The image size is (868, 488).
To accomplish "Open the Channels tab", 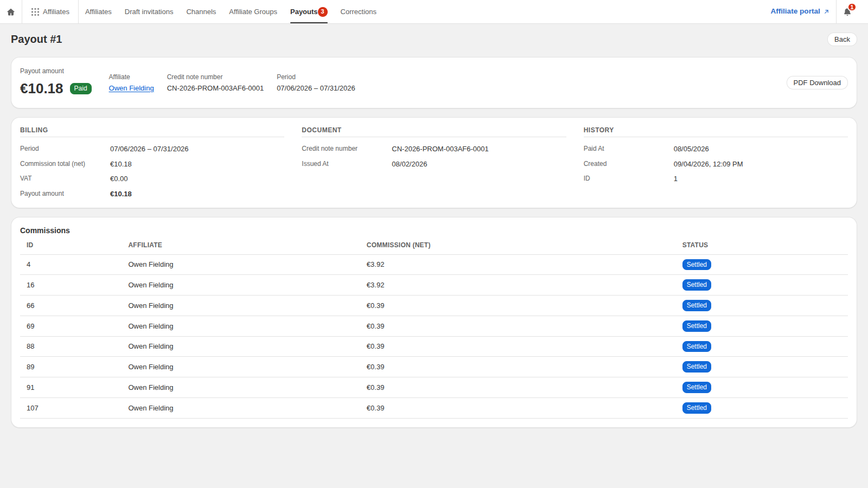I will pyautogui.click(x=201, y=12).
